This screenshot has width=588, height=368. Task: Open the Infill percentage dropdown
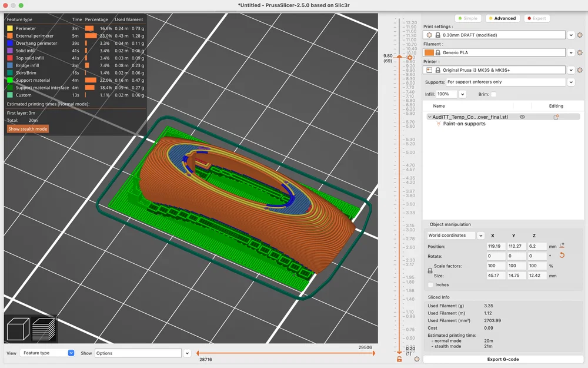click(x=462, y=94)
